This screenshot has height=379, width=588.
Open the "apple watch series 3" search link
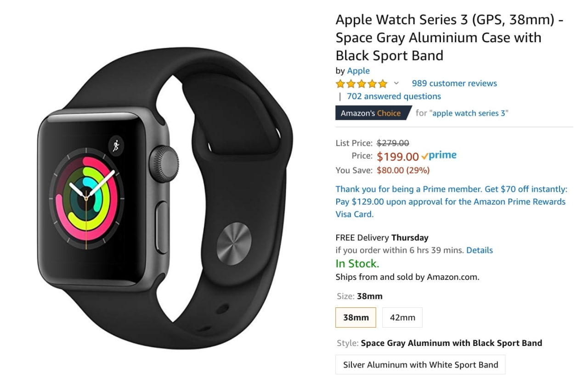pos(469,113)
